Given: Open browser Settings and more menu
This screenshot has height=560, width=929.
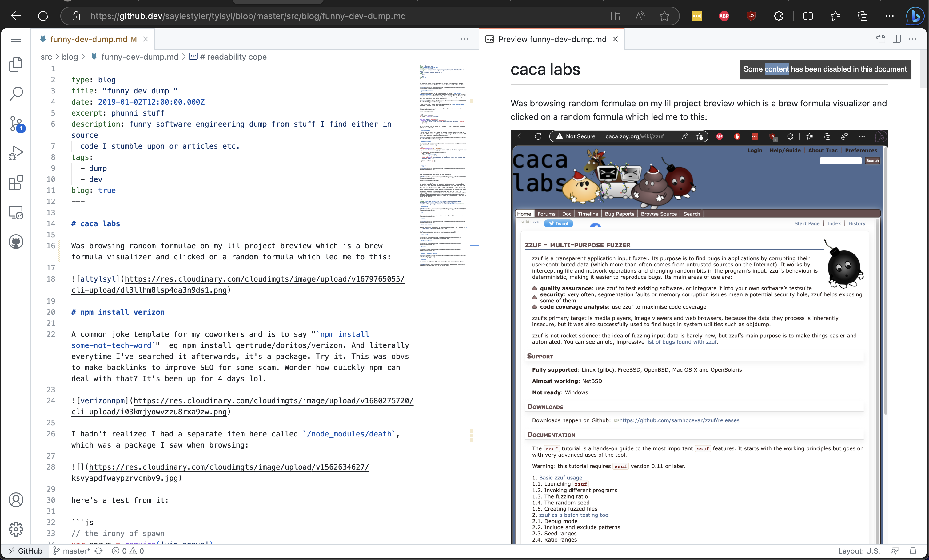Looking at the screenshot, I should click(889, 16).
